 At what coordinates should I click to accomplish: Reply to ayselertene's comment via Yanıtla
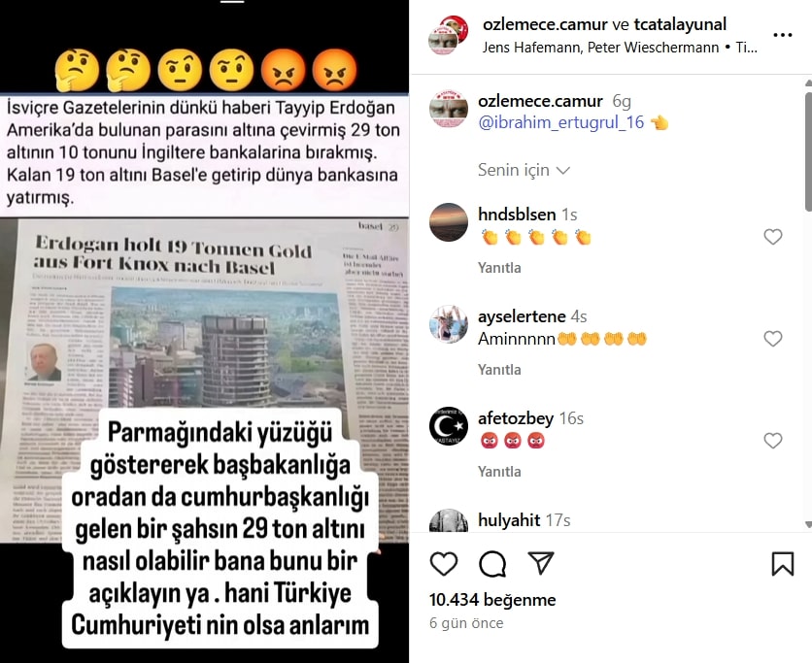coord(499,370)
